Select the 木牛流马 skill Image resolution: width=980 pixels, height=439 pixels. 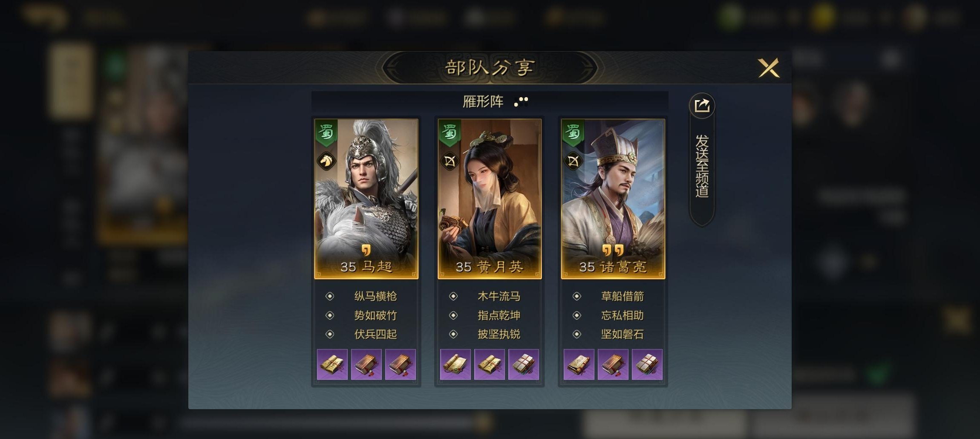click(x=499, y=296)
